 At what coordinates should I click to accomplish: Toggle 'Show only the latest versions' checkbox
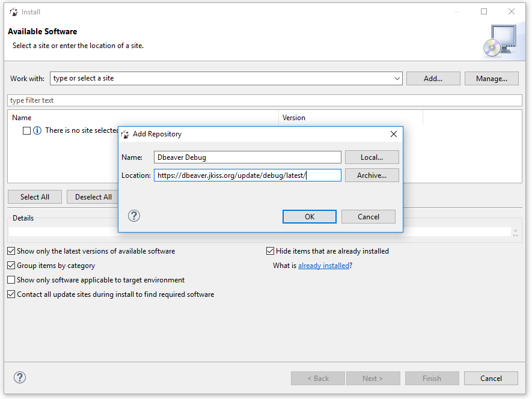[11, 251]
